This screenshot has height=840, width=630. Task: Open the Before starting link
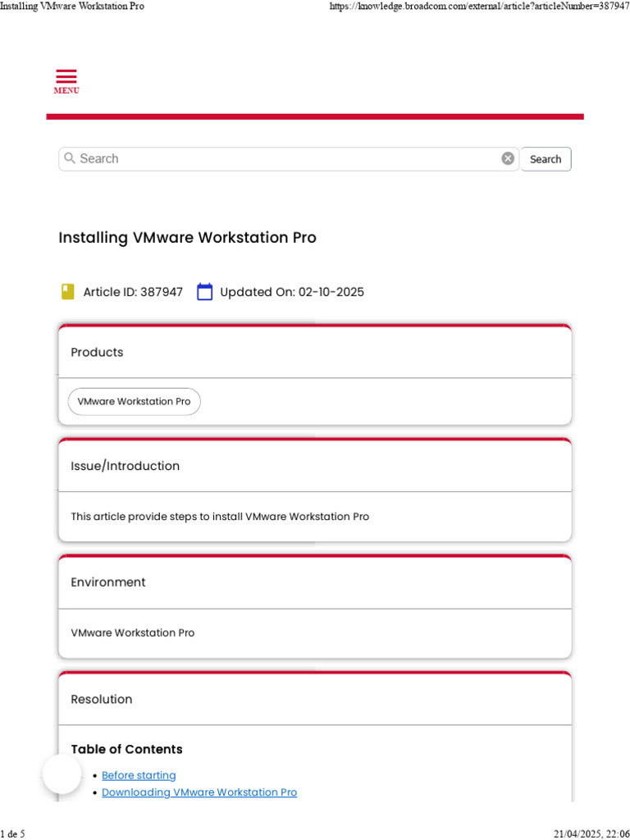139,775
